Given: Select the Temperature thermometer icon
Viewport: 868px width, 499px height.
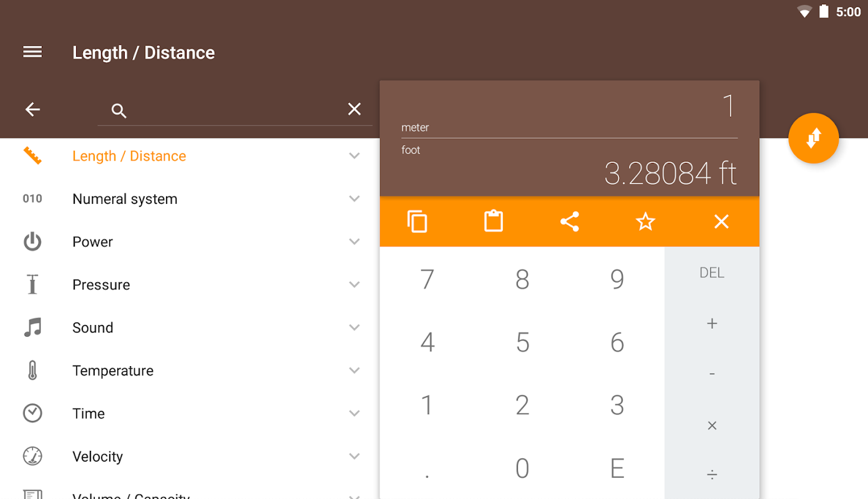Looking at the screenshot, I should coord(32,371).
